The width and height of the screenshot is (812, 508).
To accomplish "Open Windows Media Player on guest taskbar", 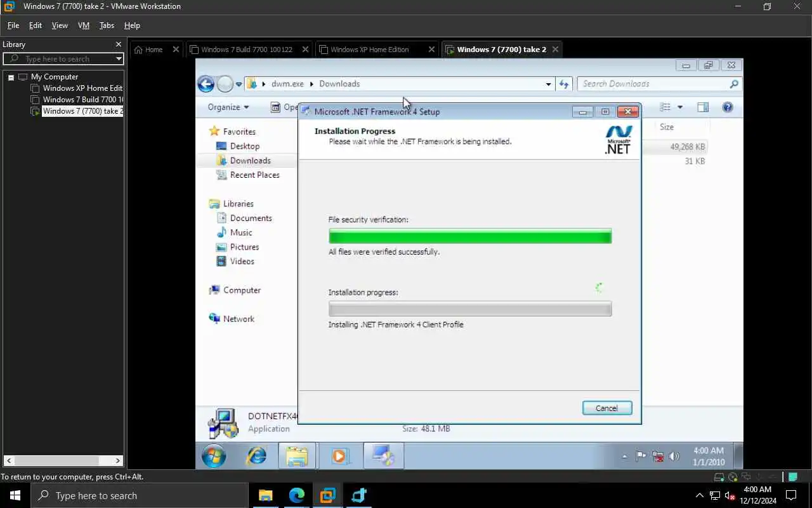I will coord(339,456).
